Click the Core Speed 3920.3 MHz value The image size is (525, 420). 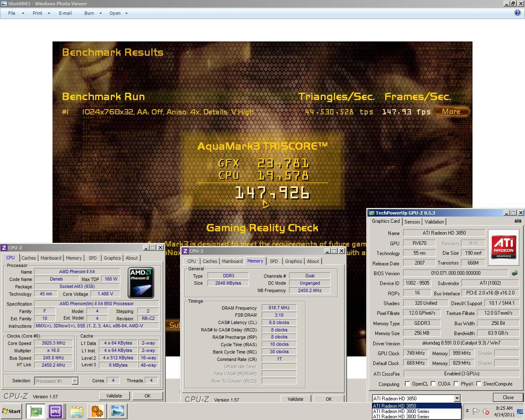[x=53, y=343]
